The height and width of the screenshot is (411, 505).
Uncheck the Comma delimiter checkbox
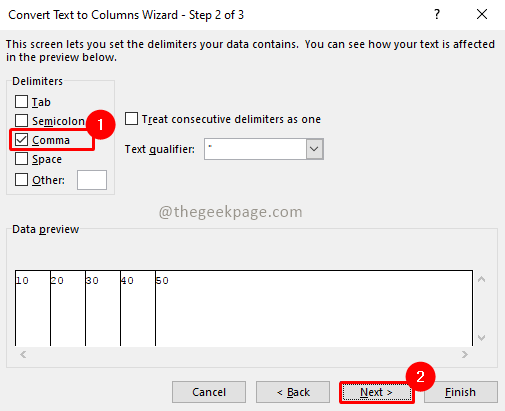(21, 140)
